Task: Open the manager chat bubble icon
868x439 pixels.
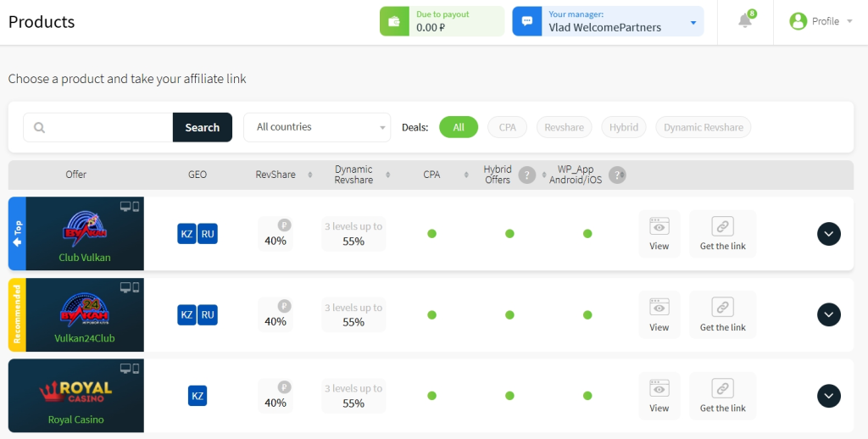Action: [527, 21]
